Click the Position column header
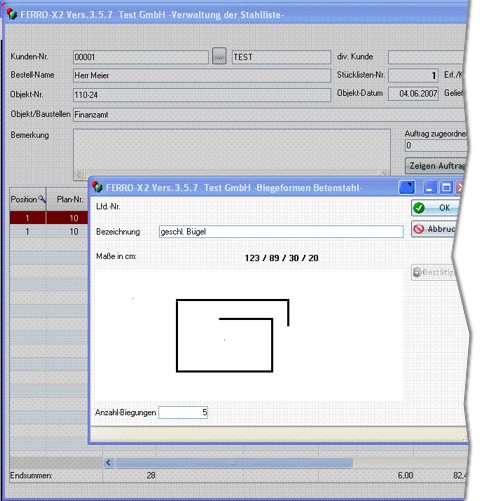 click(x=28, y=199)
